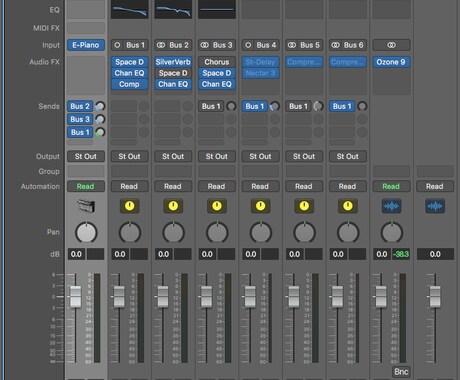The width and height of the screenshot is (460, 380).
Task: Click the 0.0 dB gain field on Bus 2 strip
Action: [164, 254]
